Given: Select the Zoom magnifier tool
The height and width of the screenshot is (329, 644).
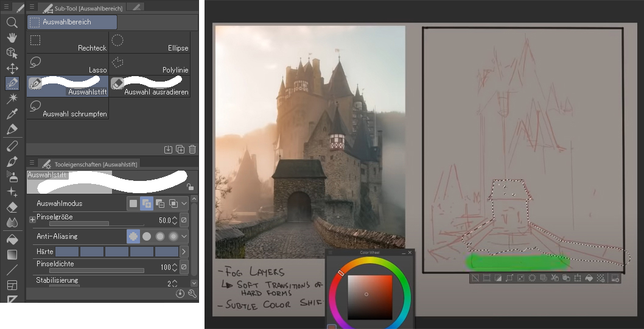Looking at the screenshot, I should 12,23.
